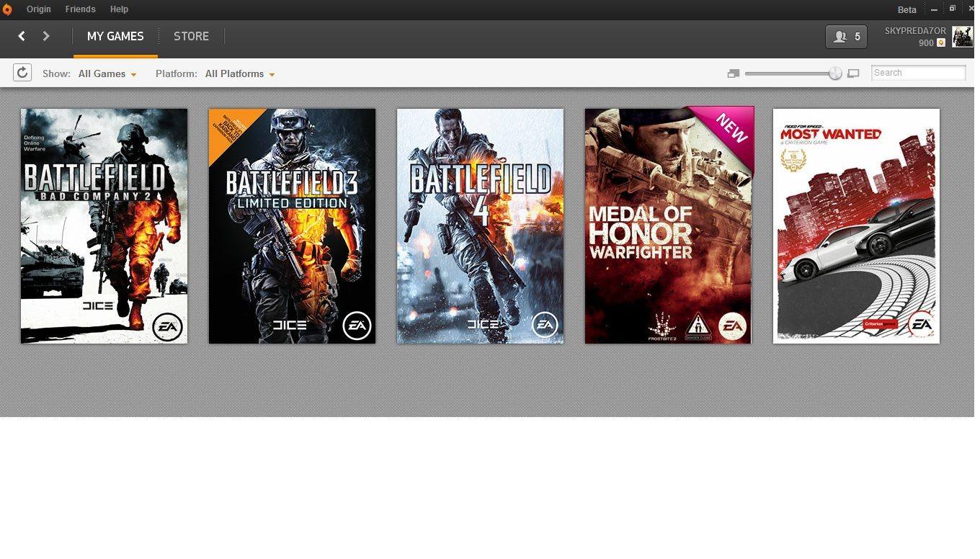Open the Origin menu

[x=39, y=9]
